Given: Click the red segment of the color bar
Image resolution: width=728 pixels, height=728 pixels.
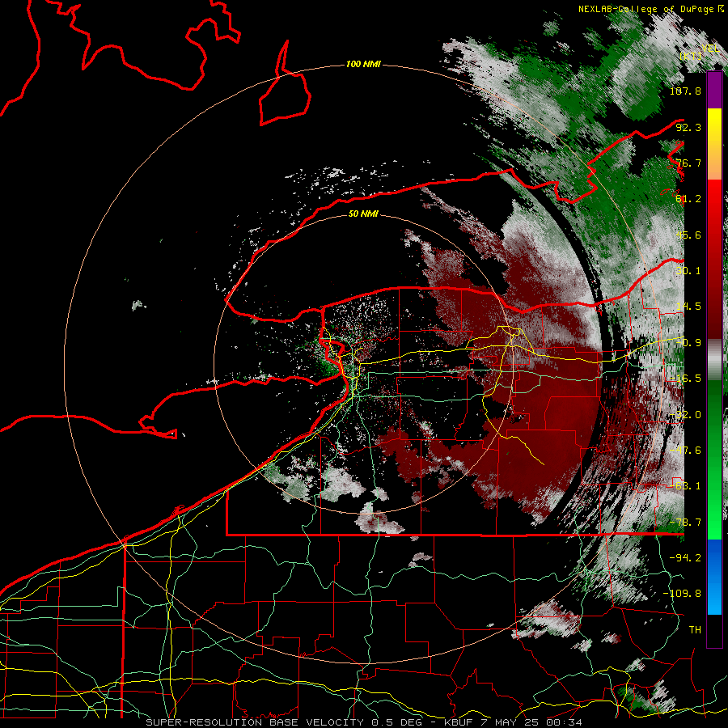Looking at the screenshot, I should click(x=714, y=259).
